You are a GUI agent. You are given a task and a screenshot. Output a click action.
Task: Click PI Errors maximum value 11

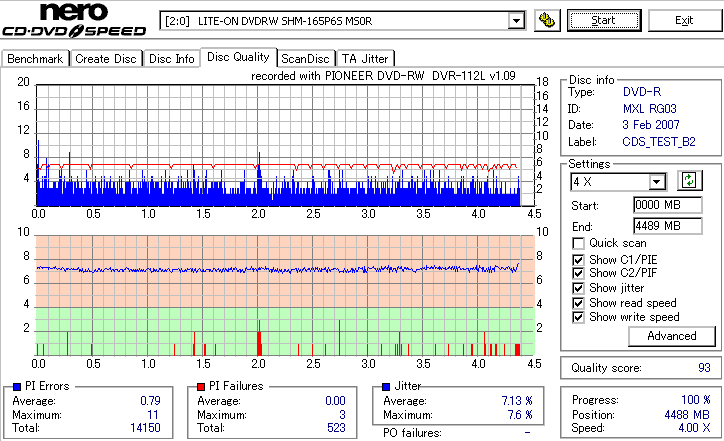tap(153, 415)
